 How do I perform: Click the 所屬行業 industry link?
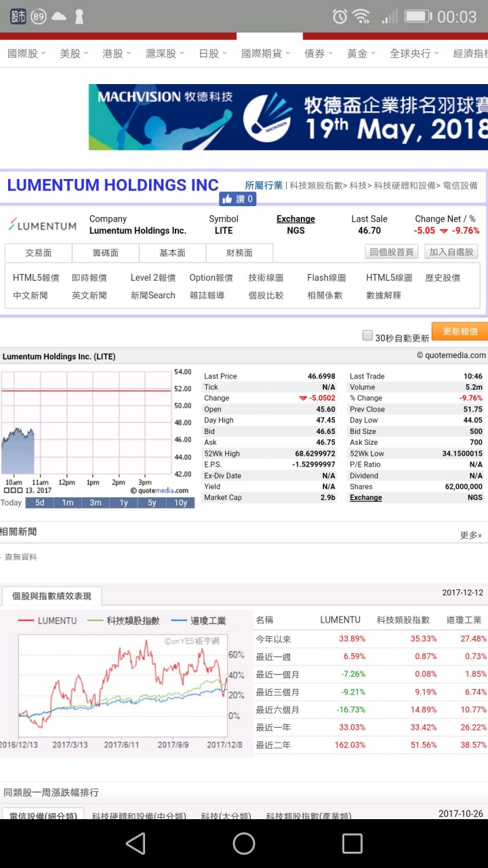(264, 185)
